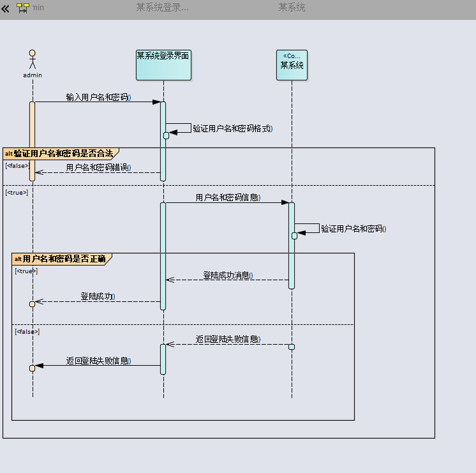Click the 用户名和密码错误 return message
Viewport: 476px width, 473px height.
98,167
